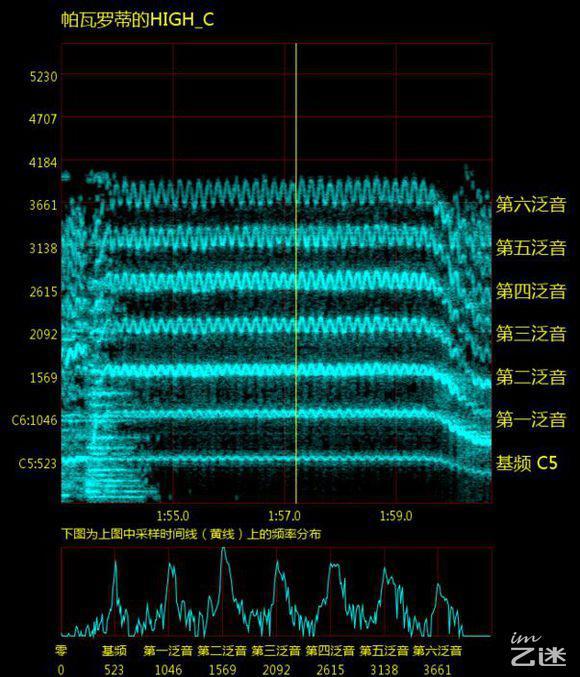Click the title text 帕瓦罗蒂的HIGH_C
580x677 pixels.
(x=137, y=20)
